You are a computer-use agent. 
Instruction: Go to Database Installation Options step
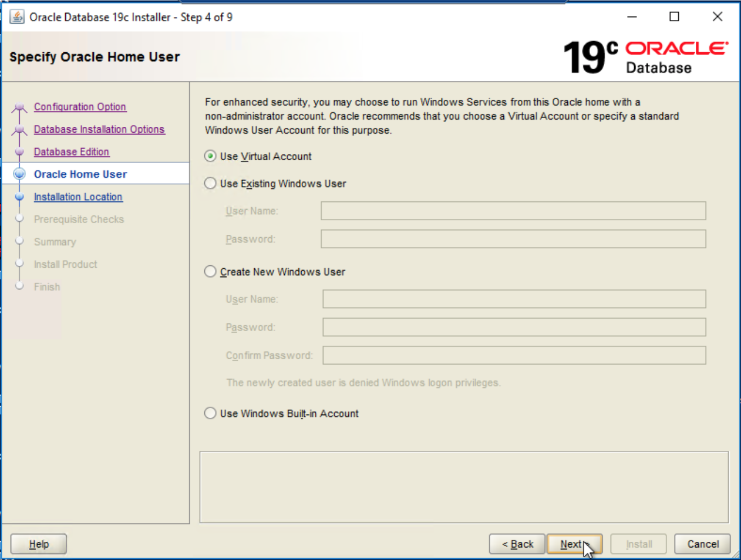[99, 129]
